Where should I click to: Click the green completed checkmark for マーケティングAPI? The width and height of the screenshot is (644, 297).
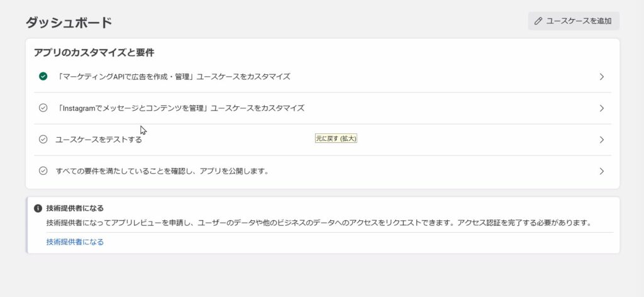click(43, 76)
